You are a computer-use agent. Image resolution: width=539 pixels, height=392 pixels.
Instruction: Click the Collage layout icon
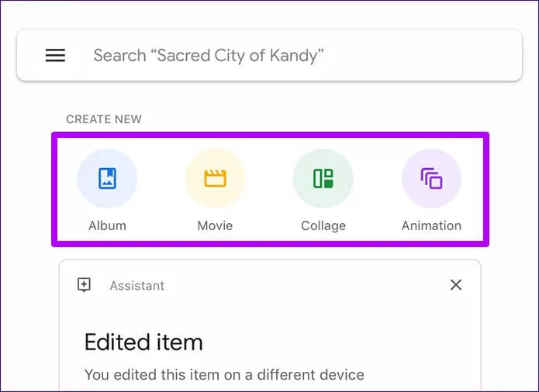point(323,178)
